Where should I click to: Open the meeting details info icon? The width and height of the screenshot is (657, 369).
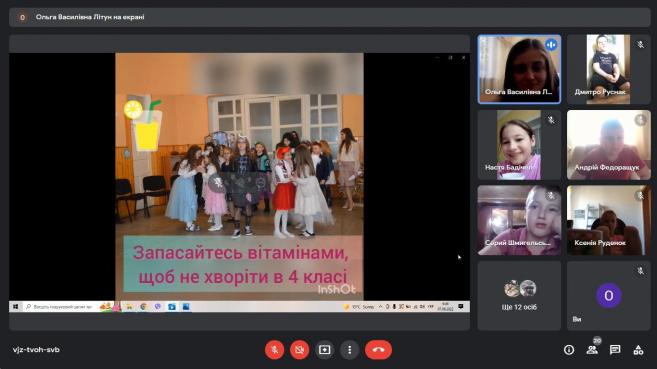coord(569,350)
